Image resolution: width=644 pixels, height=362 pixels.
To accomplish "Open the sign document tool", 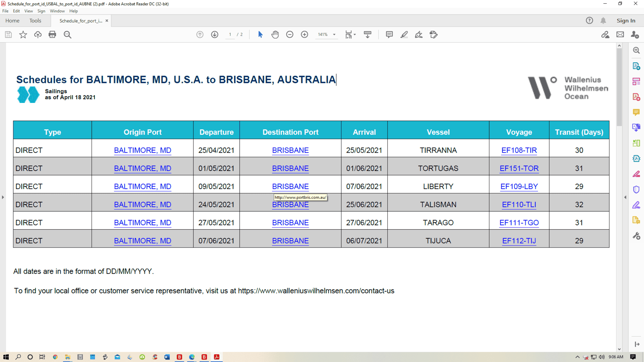I will 419,35.
